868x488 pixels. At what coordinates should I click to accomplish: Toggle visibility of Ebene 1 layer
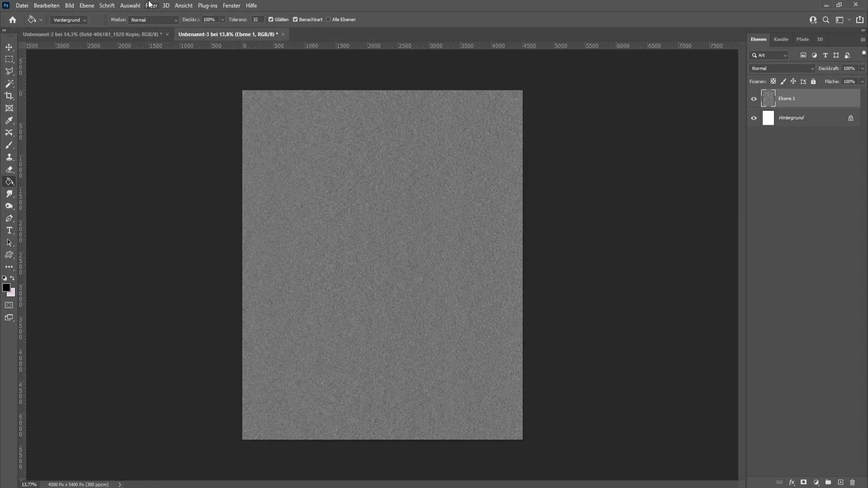754,99
